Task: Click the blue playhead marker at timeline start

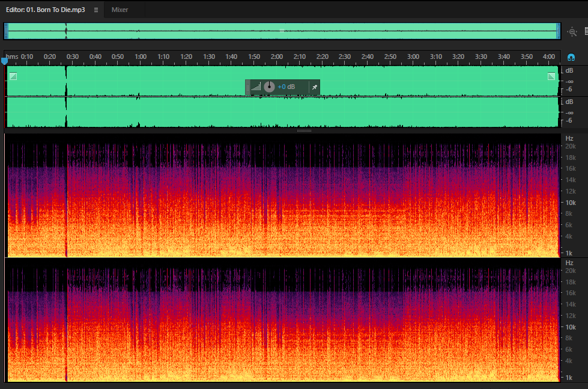Action: pos(4,61)
